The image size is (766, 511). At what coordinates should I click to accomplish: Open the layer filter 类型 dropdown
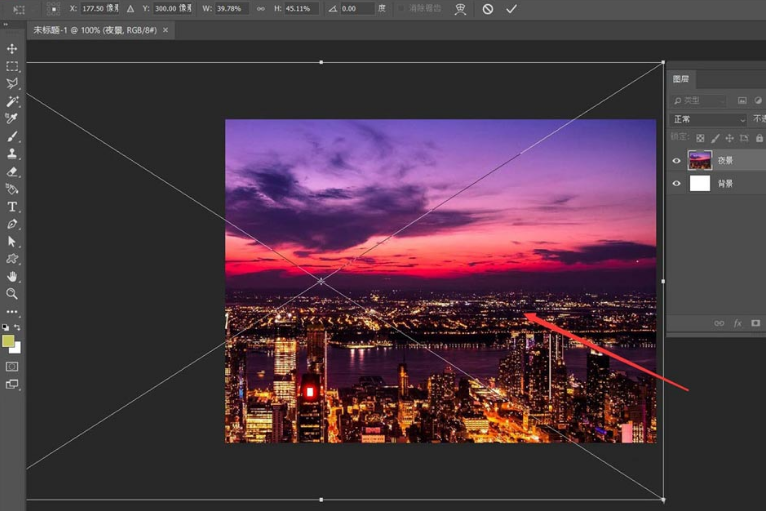coord(700,101)
